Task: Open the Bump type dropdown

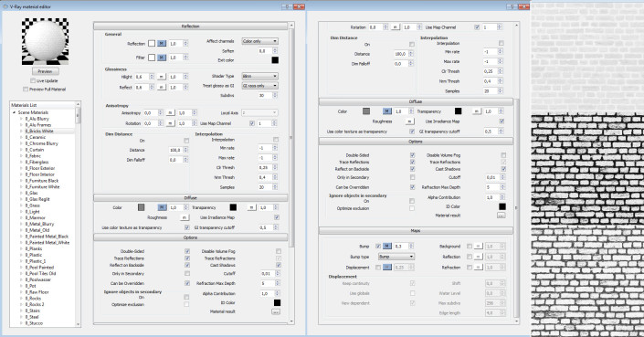Action: 396,257
